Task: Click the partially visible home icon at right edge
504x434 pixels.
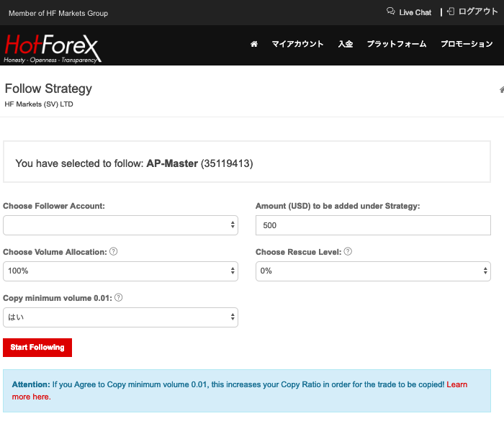Action: pos(502,89)
